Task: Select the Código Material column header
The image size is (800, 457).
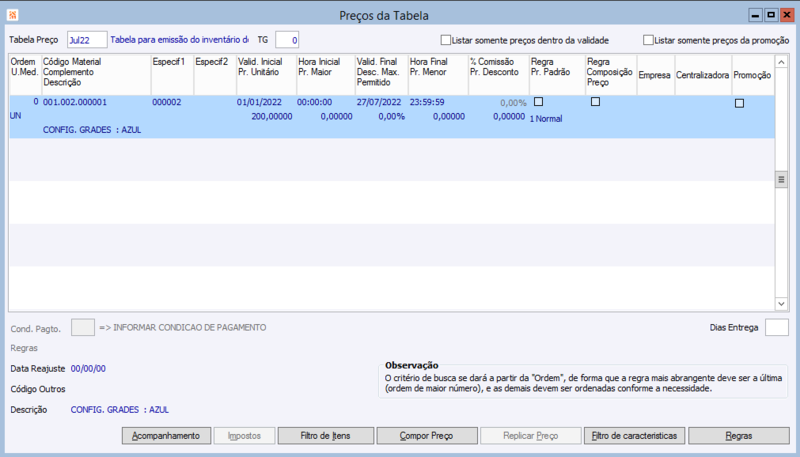Action: 96,74
